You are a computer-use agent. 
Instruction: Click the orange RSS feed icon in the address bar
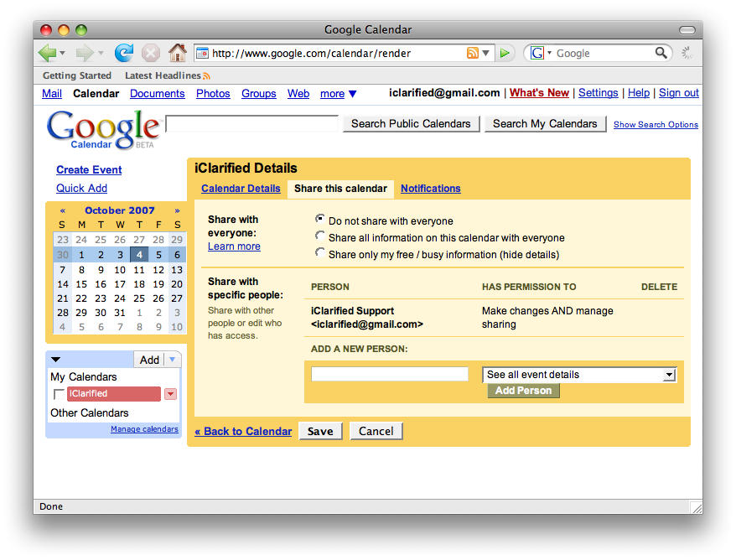pos(473,53)
